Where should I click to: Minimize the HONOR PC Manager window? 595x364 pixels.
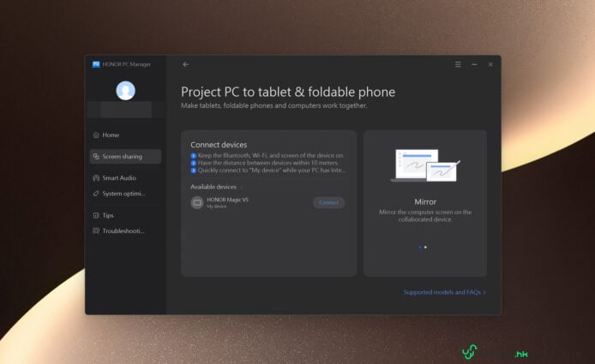point(474,64)
